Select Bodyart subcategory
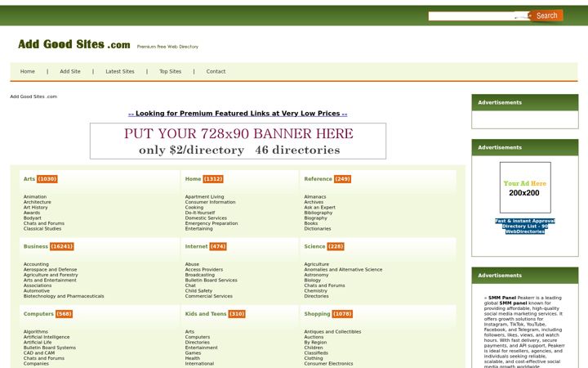 point(32,218)
